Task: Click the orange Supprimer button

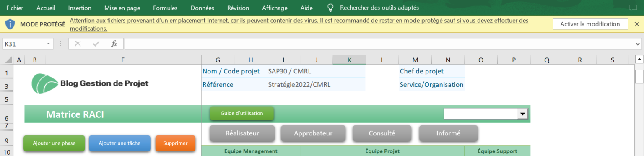Action: [175, 143]
